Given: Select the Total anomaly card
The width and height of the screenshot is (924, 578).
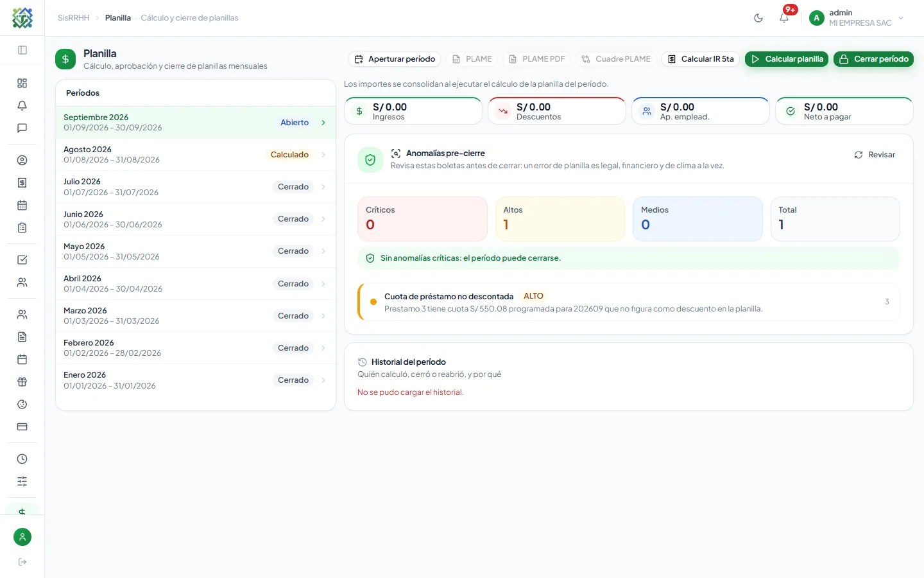Looking at the screenshot, I should 835,219.
